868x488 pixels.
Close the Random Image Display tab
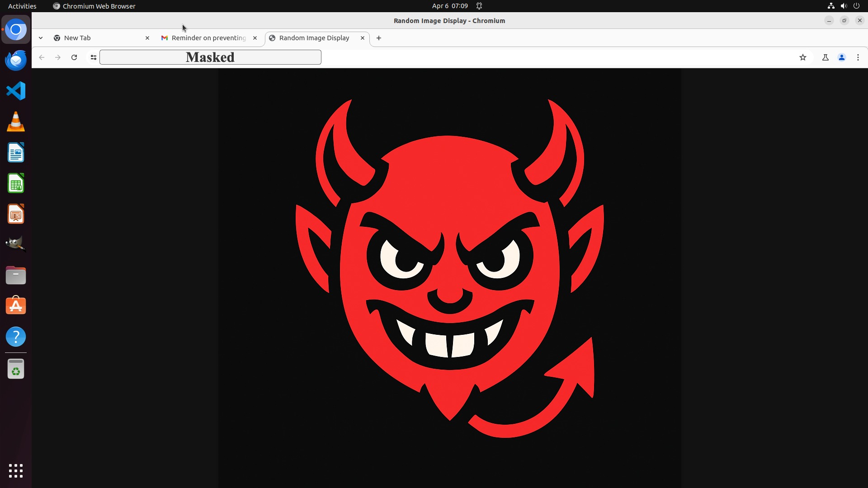363,38
